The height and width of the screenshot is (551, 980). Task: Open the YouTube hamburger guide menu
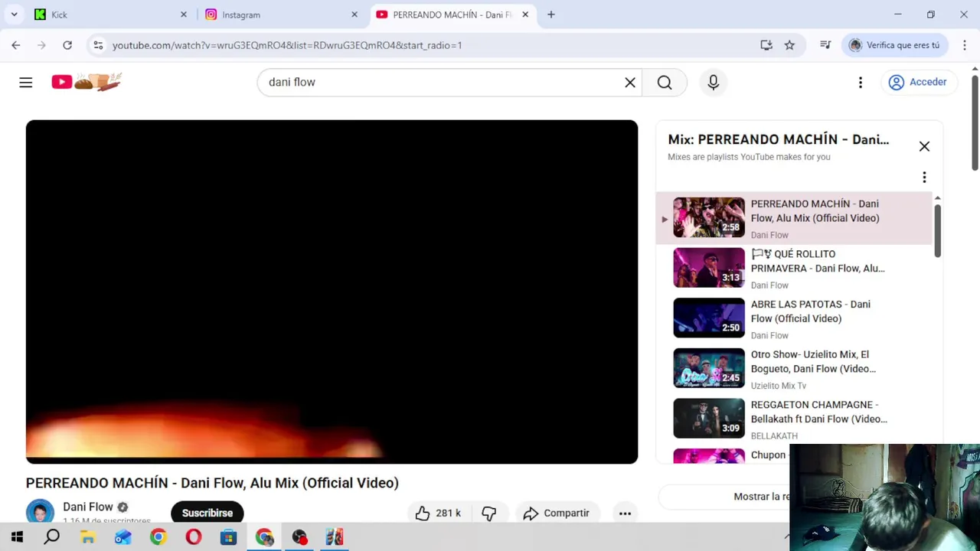coord(26,82)
